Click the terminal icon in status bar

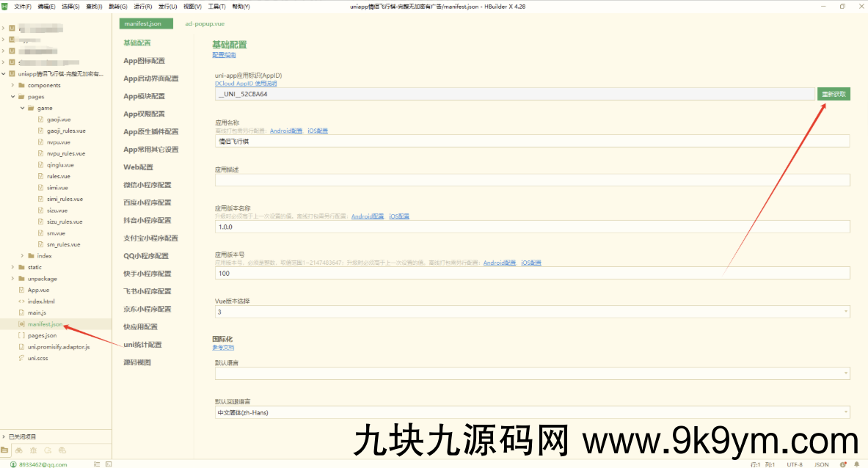point(109,464)
